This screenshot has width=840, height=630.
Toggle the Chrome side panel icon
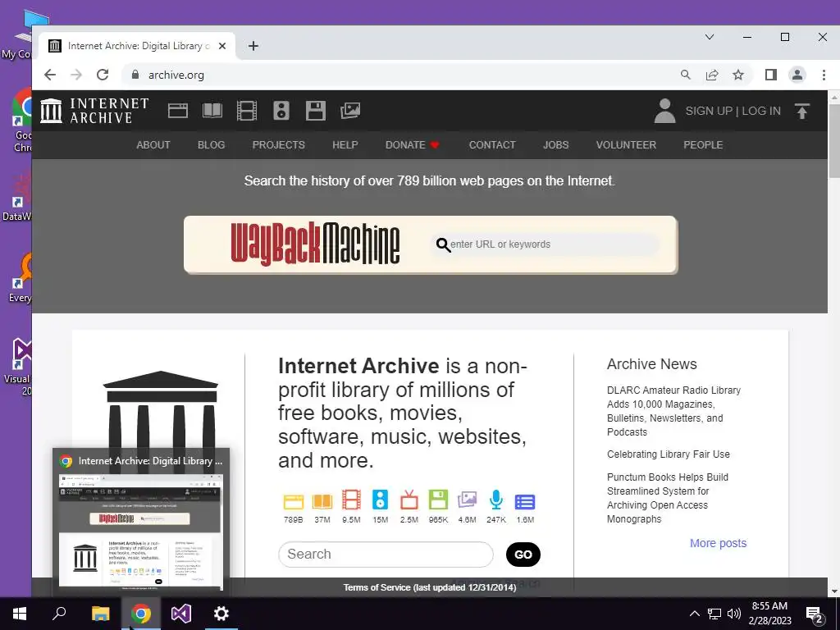771,75
